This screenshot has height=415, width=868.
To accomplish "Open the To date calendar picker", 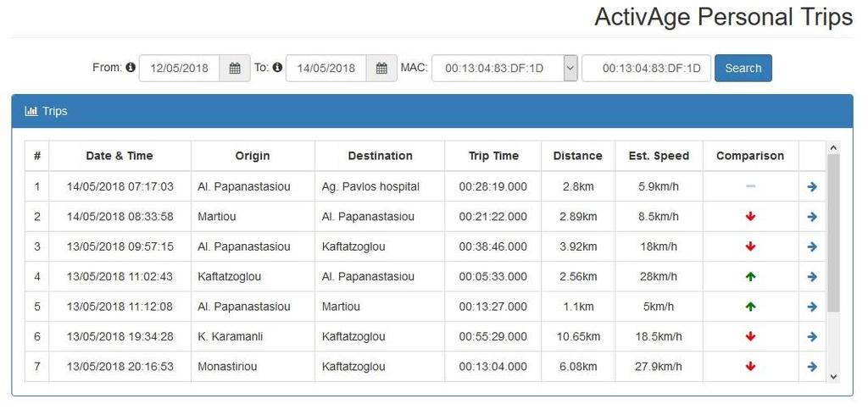I will pyautogui.click(x=381, y=68).
